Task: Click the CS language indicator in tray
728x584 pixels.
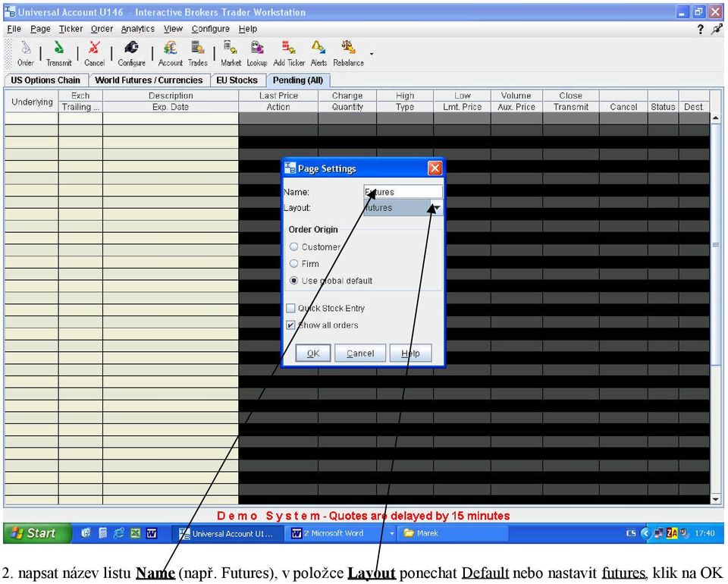Action: click(x=631, y=533)
